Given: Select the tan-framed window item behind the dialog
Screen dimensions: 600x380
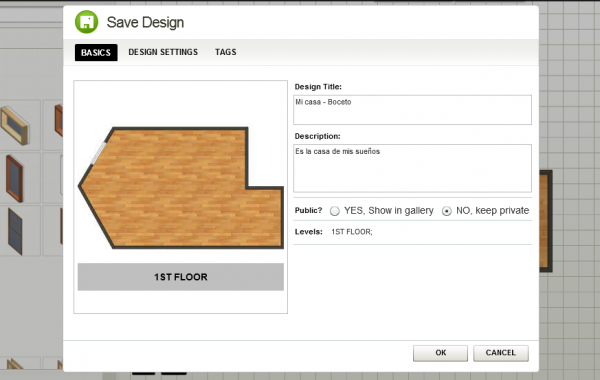Looking at the screenshot, I should 15,126.
